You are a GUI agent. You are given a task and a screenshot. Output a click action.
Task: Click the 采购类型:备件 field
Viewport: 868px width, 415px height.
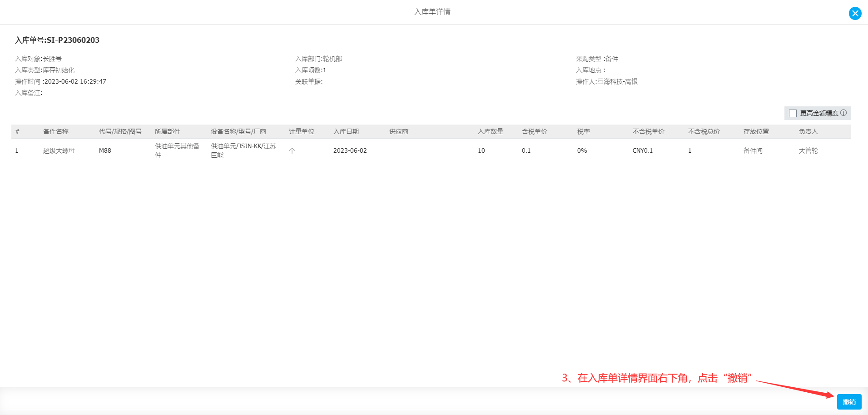click(597, 59)
